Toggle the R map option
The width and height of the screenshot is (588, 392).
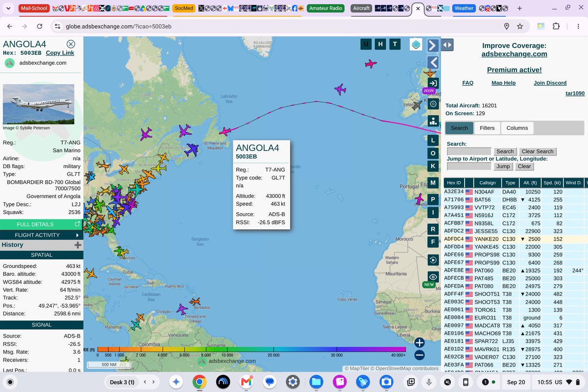pyautogui.click(x=433, y=229)
